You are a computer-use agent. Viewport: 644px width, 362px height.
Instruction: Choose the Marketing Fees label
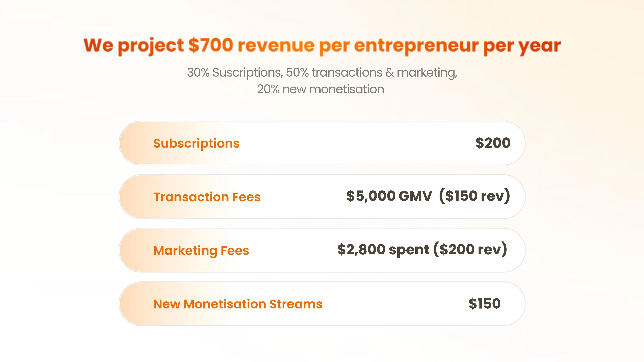point(201,251)
